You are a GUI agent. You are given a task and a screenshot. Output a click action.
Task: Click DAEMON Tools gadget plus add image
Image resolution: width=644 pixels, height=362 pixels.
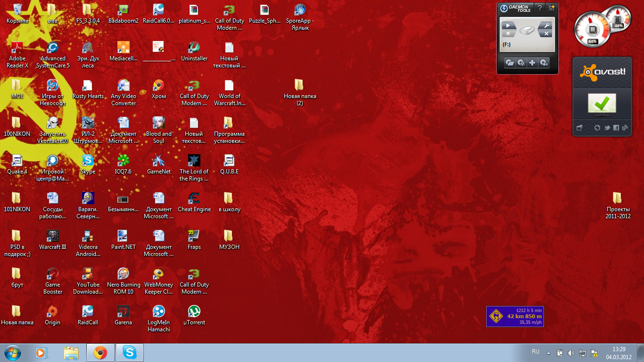tap(532, 63)
